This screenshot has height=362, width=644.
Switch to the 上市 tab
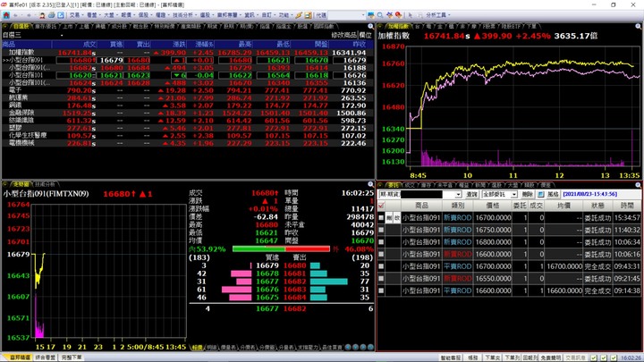click(x=68, y=26)
